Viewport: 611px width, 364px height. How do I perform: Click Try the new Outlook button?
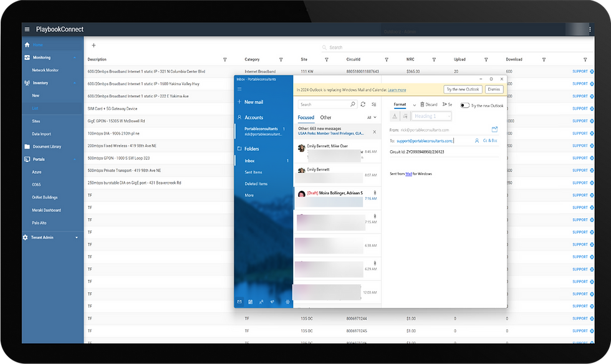tap(463, 89)
